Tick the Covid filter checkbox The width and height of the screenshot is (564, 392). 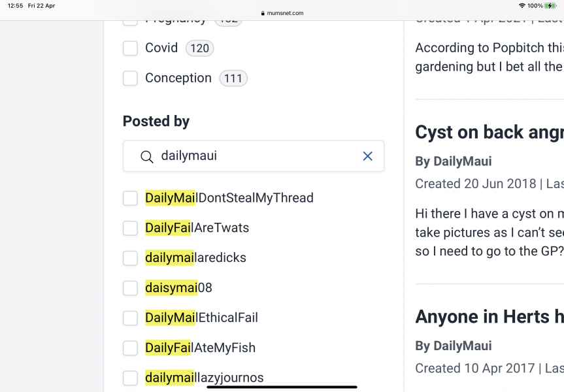pos(130,48)
